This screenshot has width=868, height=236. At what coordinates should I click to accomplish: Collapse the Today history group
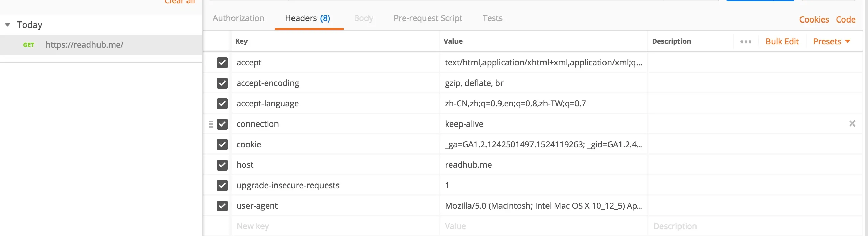coord(8,25)
